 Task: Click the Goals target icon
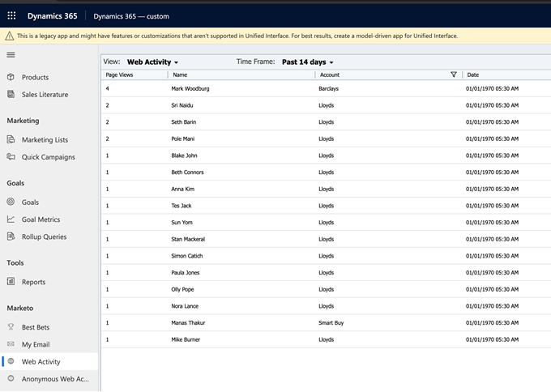(11, 202)
